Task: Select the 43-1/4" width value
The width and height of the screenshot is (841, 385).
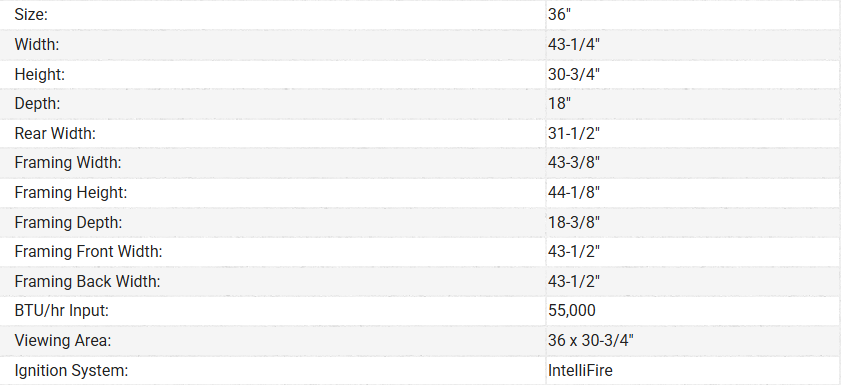Action: (573, 45)
